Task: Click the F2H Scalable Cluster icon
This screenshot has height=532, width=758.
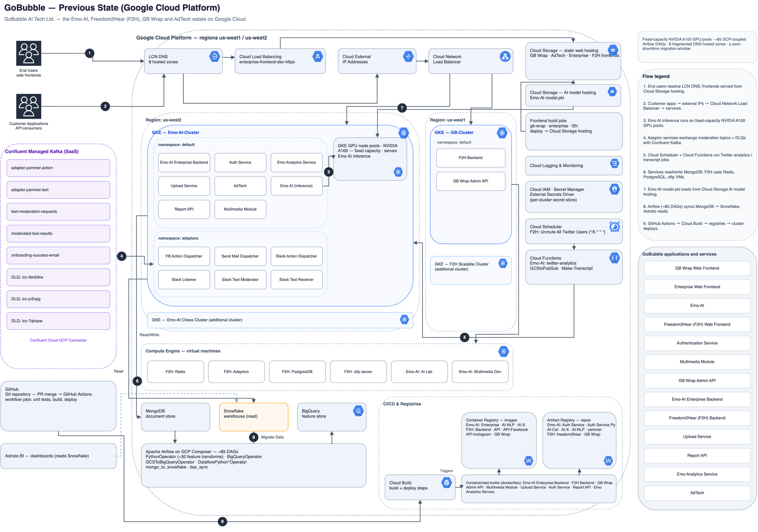Action: pos(503,263)
